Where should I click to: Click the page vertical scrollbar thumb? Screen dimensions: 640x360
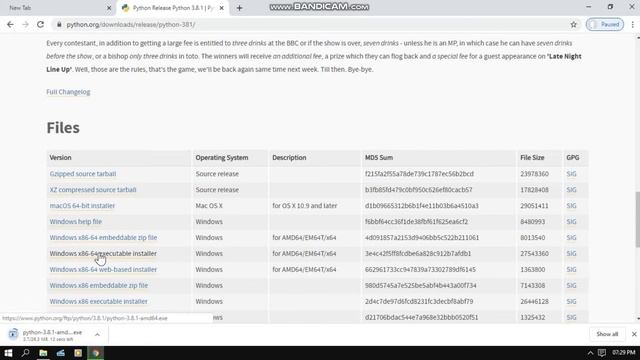point(638,219)
